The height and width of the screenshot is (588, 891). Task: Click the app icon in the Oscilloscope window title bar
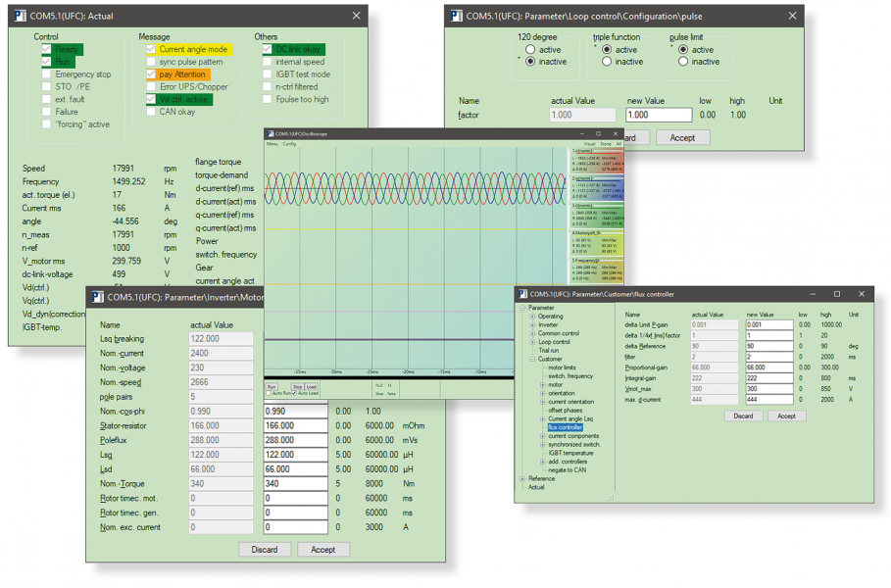(x=271, y=134)
